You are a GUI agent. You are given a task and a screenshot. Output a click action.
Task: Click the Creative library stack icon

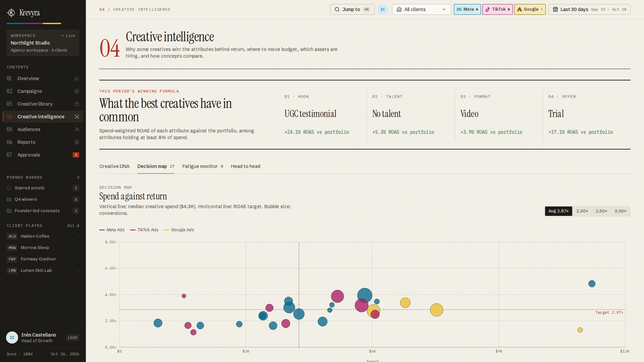tap(76, 104)
